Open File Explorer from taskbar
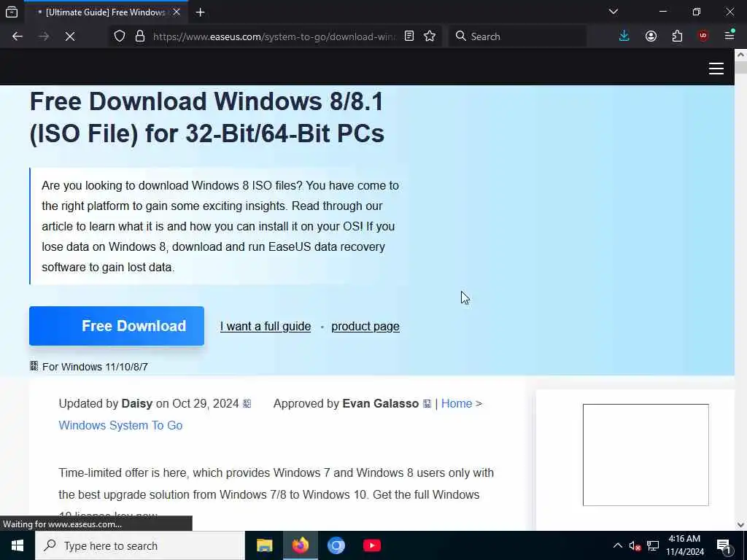 pos(264,545)
